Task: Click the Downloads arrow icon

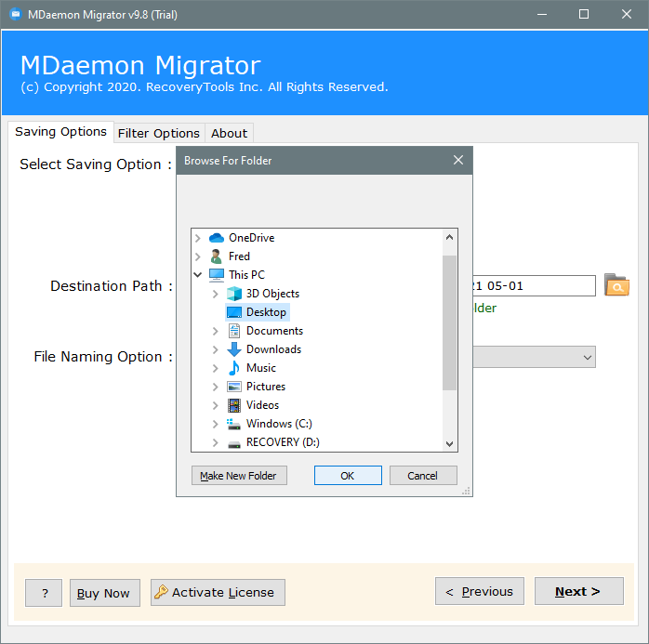Action: click(x=234, y=349)
